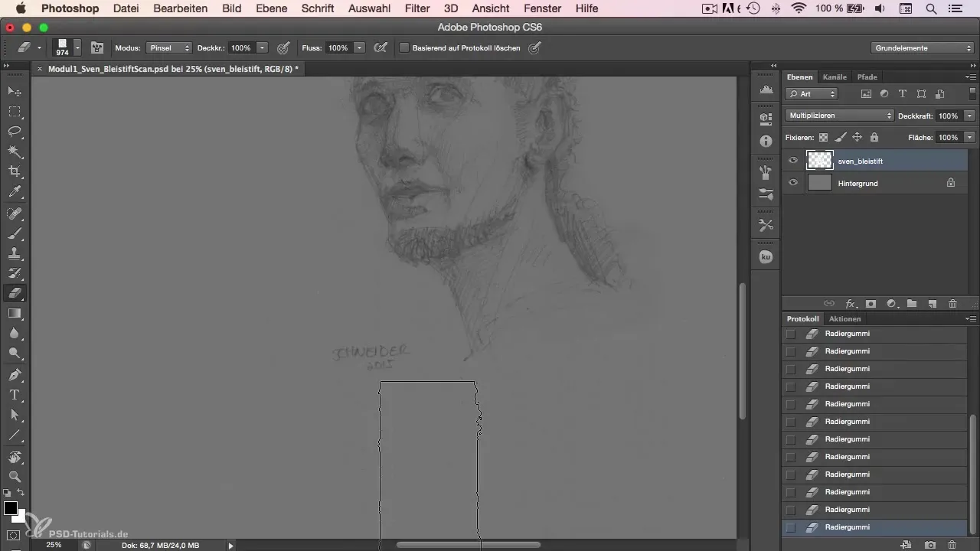
Task: Select the Clone Stamp tool
Action: (15, 253)
